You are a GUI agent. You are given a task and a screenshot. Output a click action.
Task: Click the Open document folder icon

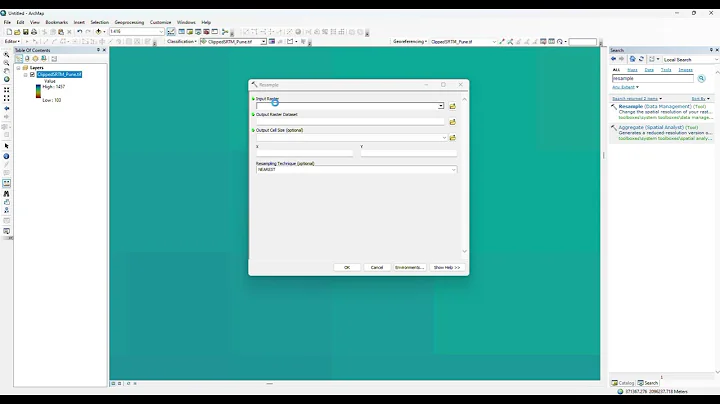click(17, 32)
